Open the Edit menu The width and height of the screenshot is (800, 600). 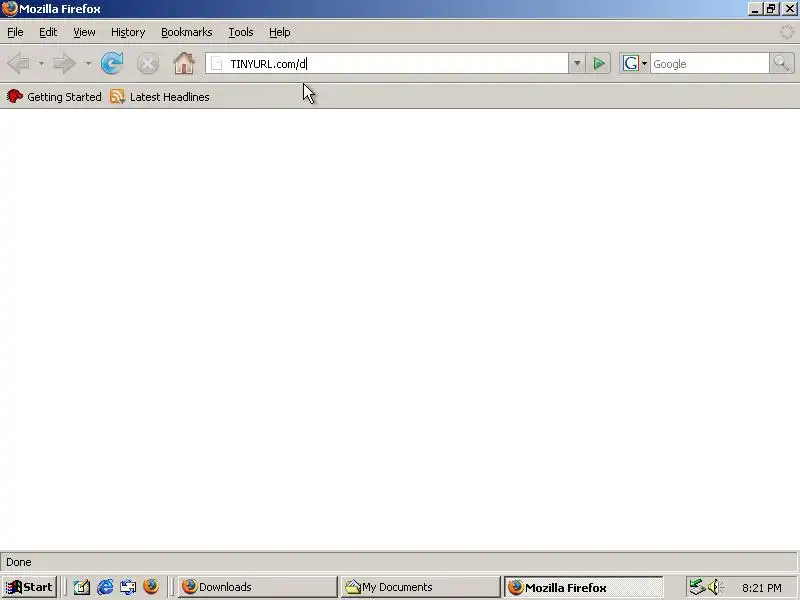(x=48, y=32)
